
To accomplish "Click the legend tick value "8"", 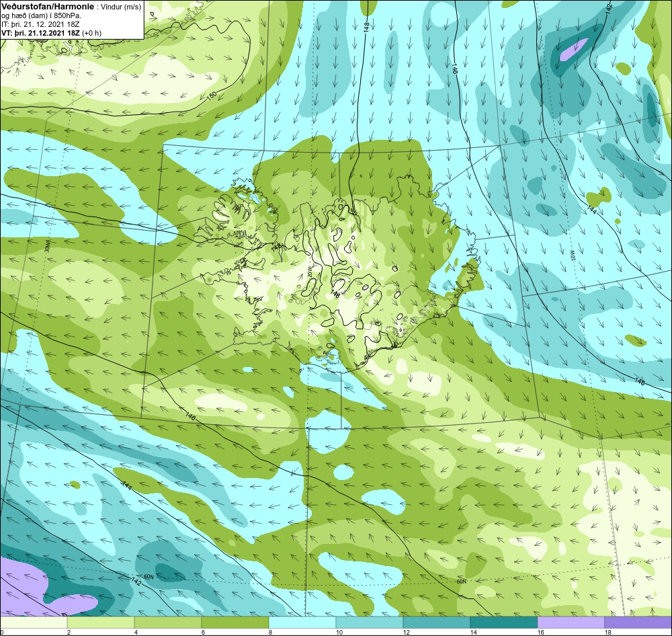I will [x=269, y=632].
